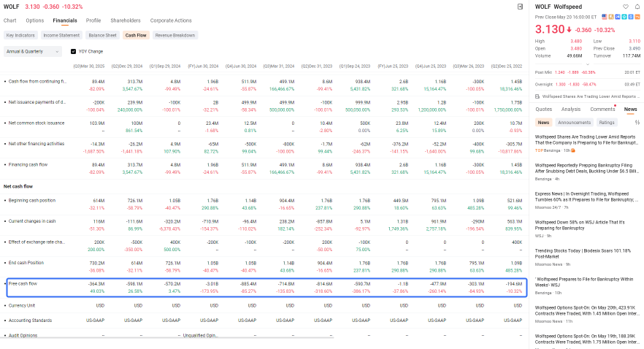This screenshot has height=349, width=644.
Task: Open 'Wolfspeed Prepares to File for Bankruptcy' WSJ news
Action: pyautogui.click(x=584, y=282)
